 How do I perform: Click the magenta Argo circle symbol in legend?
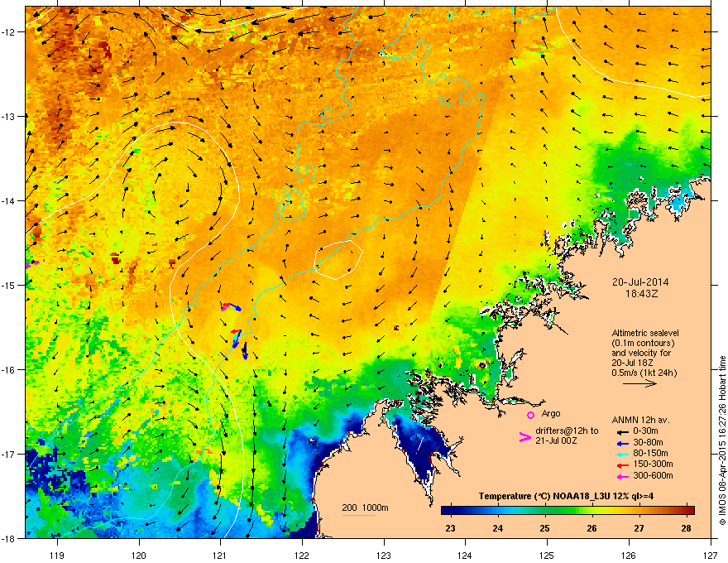pyautogui.click(x=530, y=415)
